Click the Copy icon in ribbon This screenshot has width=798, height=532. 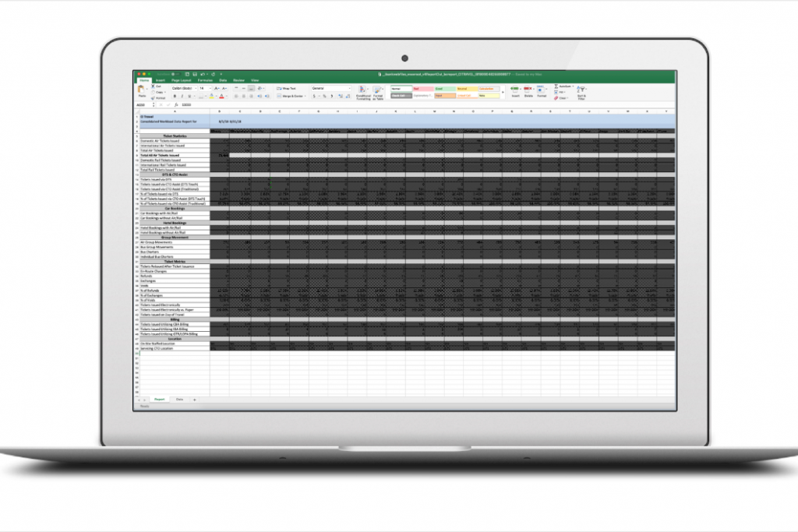(x=154, y=92)
